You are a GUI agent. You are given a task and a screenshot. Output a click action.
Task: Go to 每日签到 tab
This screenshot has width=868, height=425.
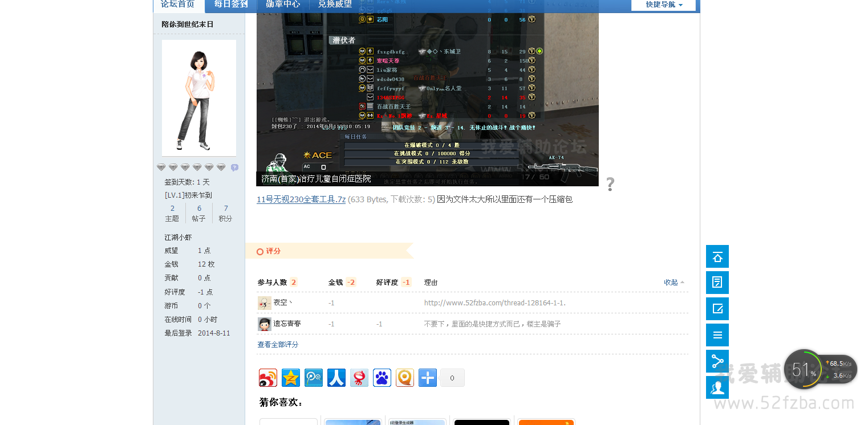(x=231, y=5)
